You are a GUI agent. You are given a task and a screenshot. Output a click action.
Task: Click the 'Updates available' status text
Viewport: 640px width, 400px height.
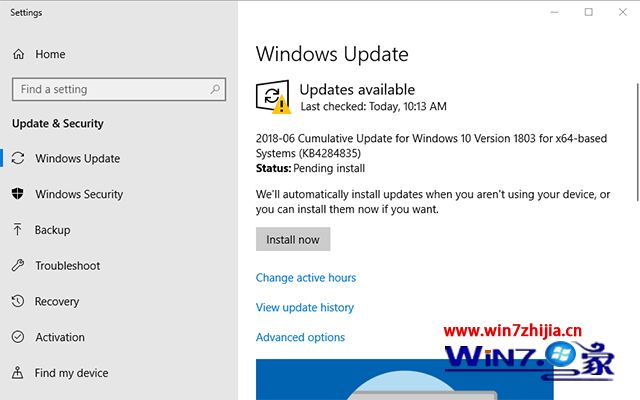click(x=357, y=89)
